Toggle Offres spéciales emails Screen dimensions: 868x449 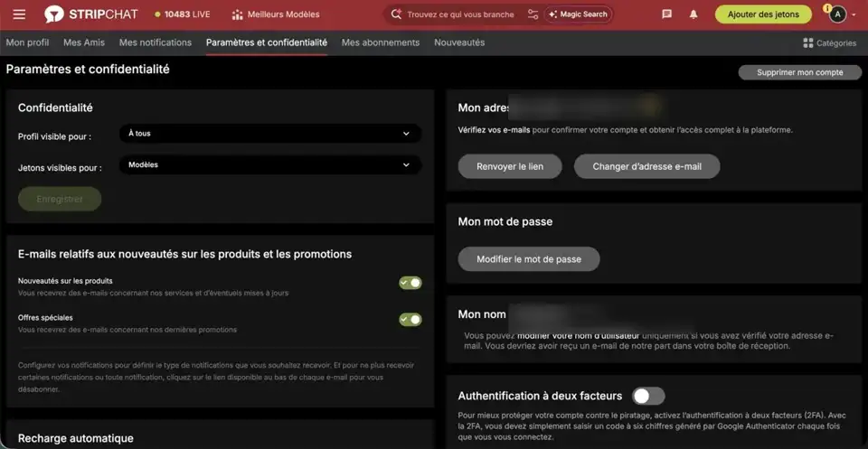point(410,320)
